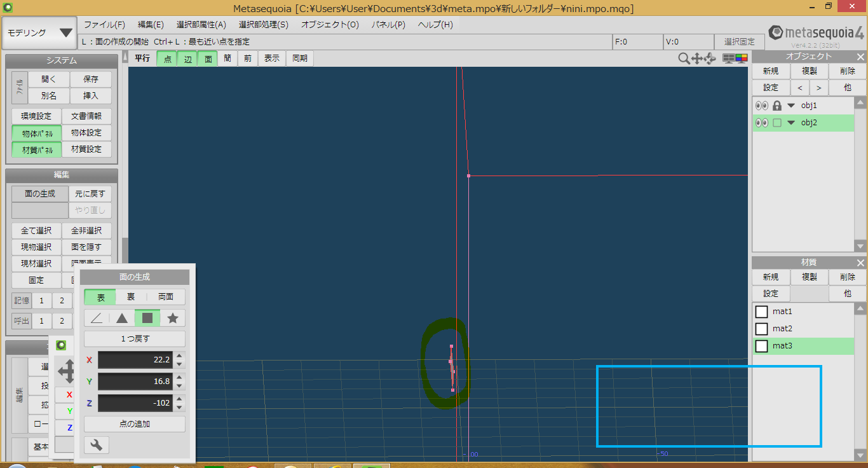
Task: Open the 同期 sync dropdown
Action: coord(300,59)
